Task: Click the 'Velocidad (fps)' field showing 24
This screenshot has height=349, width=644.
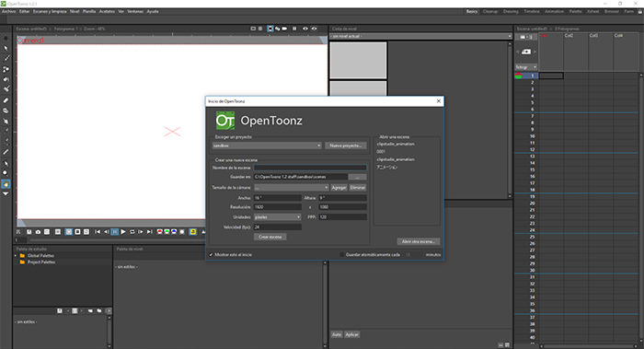Action: click(x=277, y=227)
